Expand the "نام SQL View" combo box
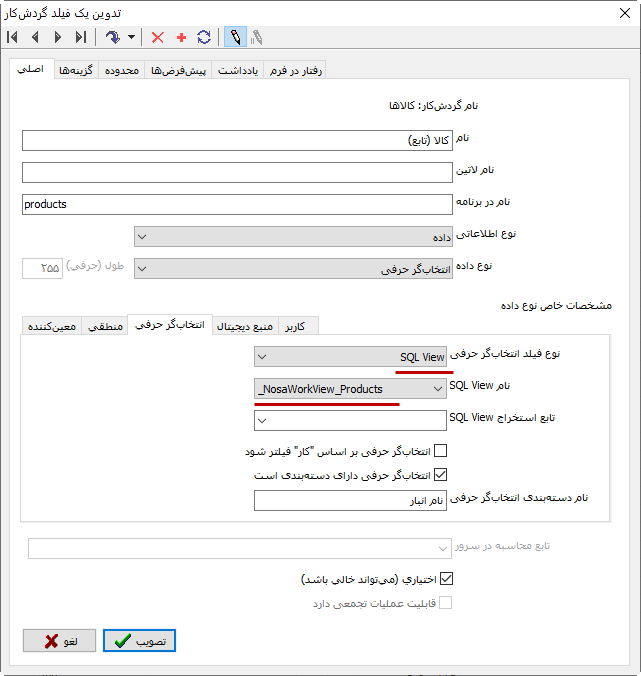 437,388
